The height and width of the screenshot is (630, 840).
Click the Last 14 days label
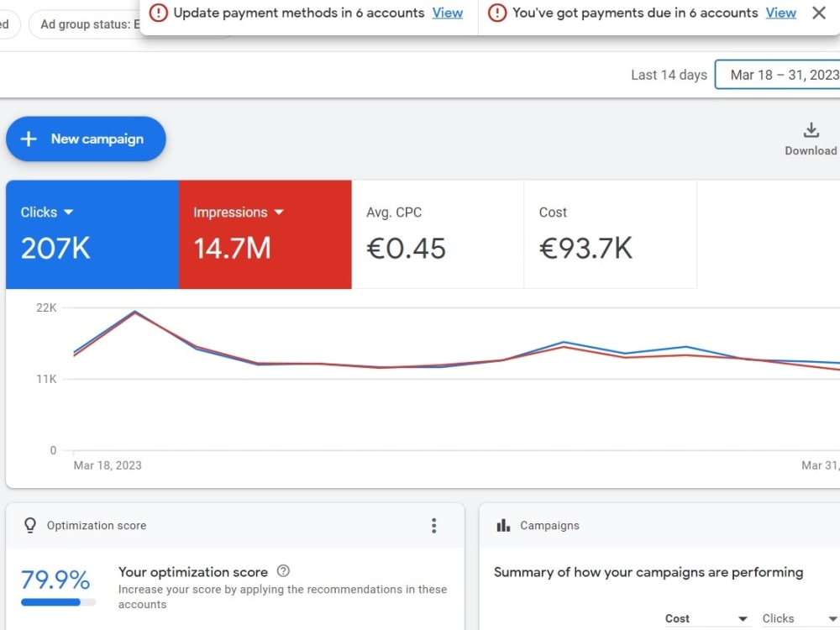(x=669, y=75)
